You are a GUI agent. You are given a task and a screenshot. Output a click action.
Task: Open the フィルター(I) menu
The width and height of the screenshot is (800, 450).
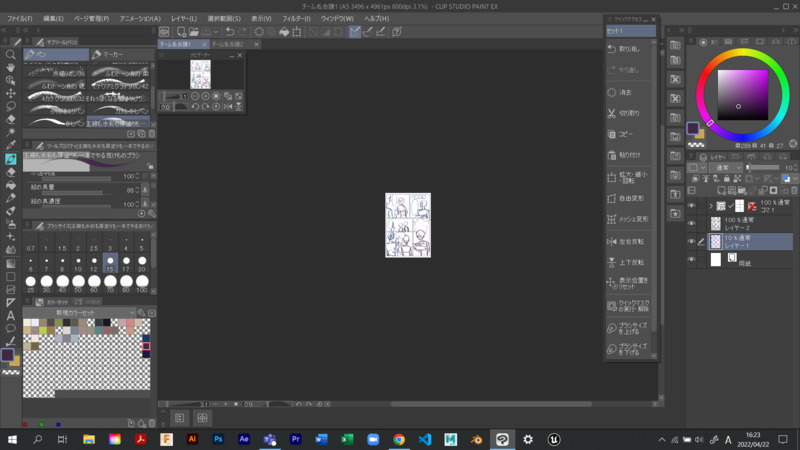pyautogui.click(x=296, y=18)
